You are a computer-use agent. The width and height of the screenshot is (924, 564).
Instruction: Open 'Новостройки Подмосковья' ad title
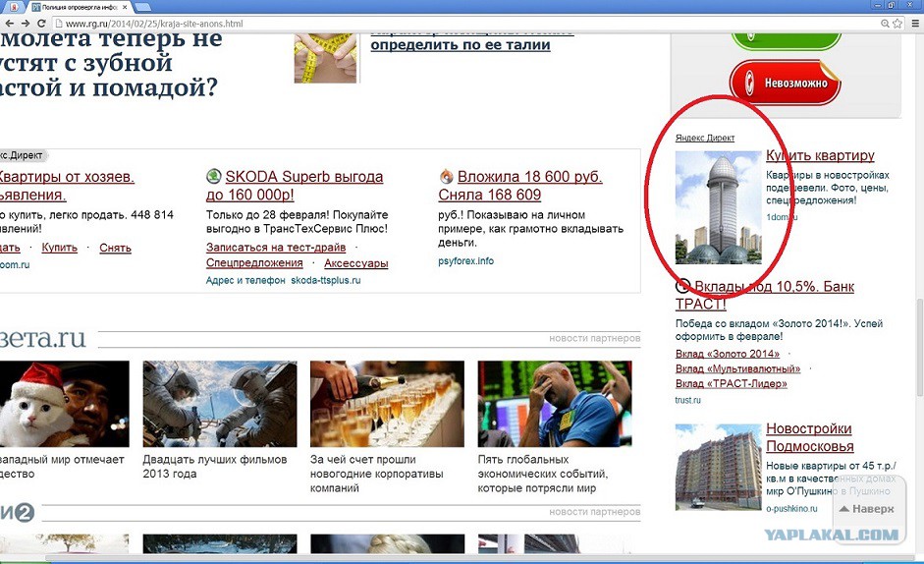coord(810,437)
